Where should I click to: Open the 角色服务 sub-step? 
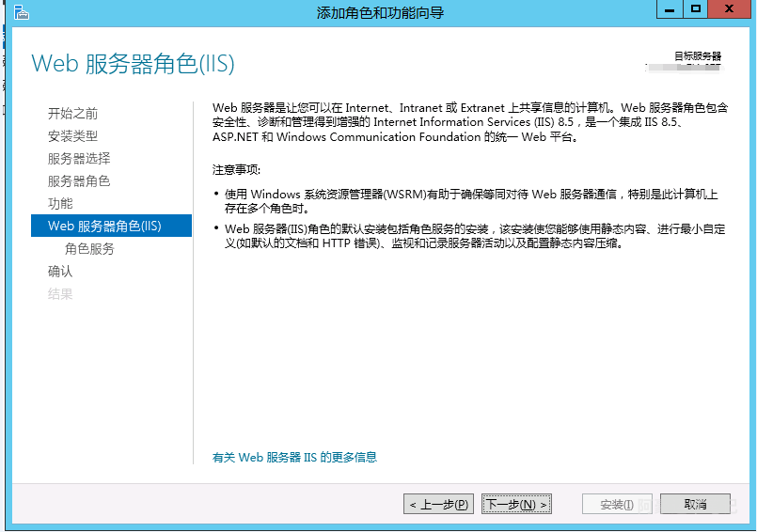[x=89, y=249]
